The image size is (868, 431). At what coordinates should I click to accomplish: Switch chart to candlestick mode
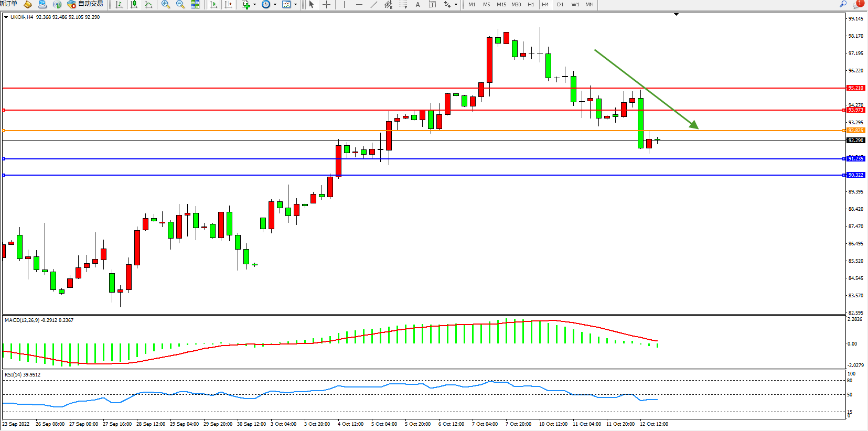134,5
